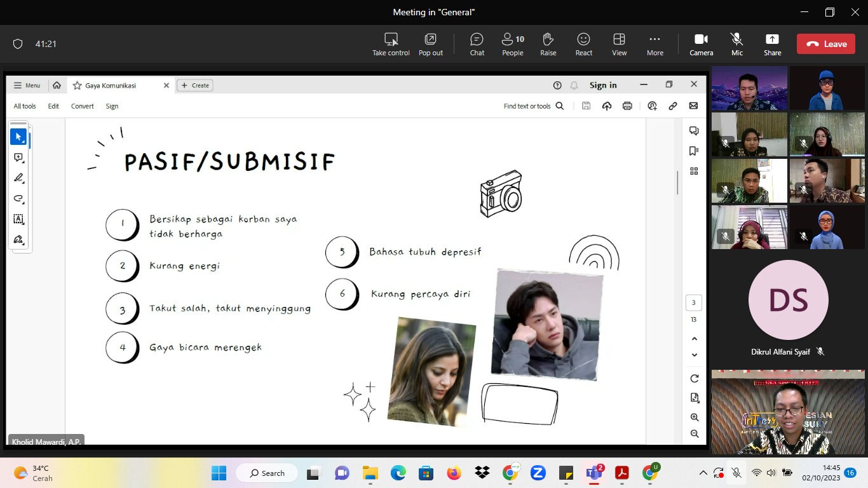Toggle the taskbar microphone mute icon
868x488 pixels.
[x=736, y=473]
